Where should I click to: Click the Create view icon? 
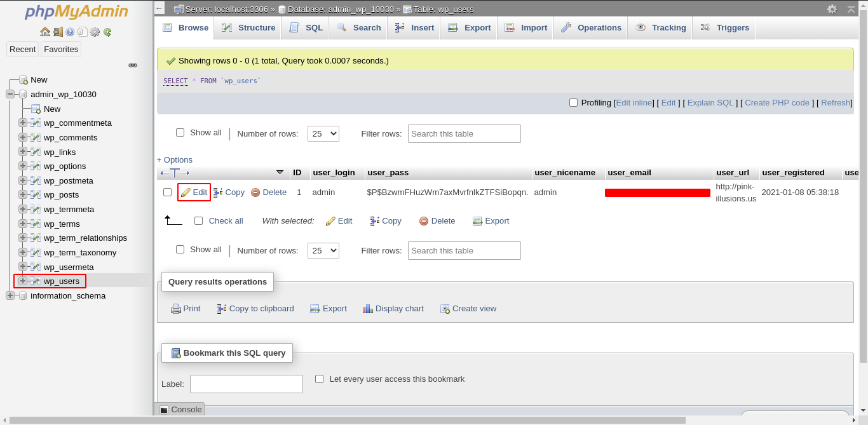tap(445, 309)
